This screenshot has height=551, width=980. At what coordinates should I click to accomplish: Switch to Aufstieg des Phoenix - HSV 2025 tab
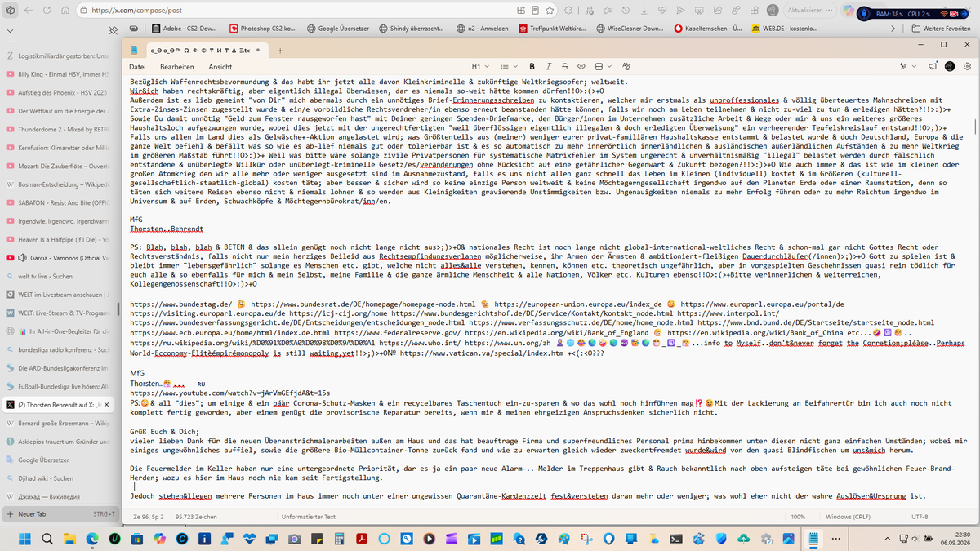click(59, 92)
